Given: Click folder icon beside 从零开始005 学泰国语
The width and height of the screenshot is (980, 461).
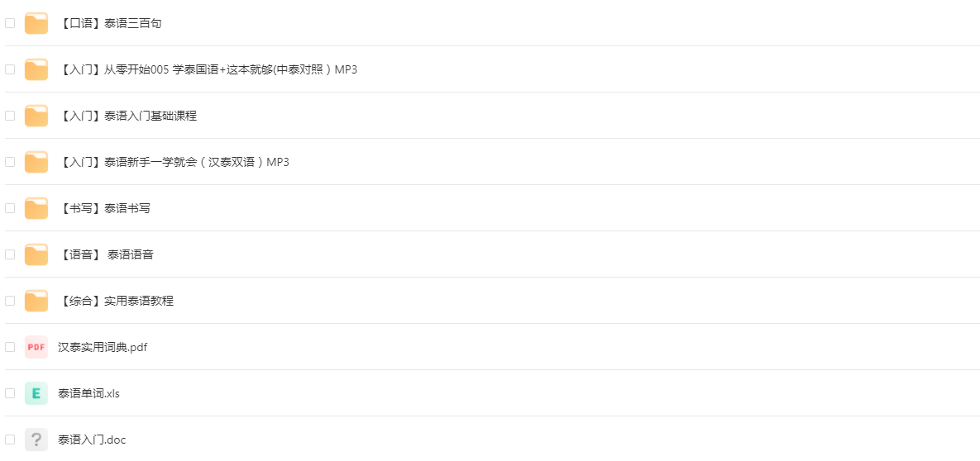Looking at the screenshot, I should coord(36,69).
